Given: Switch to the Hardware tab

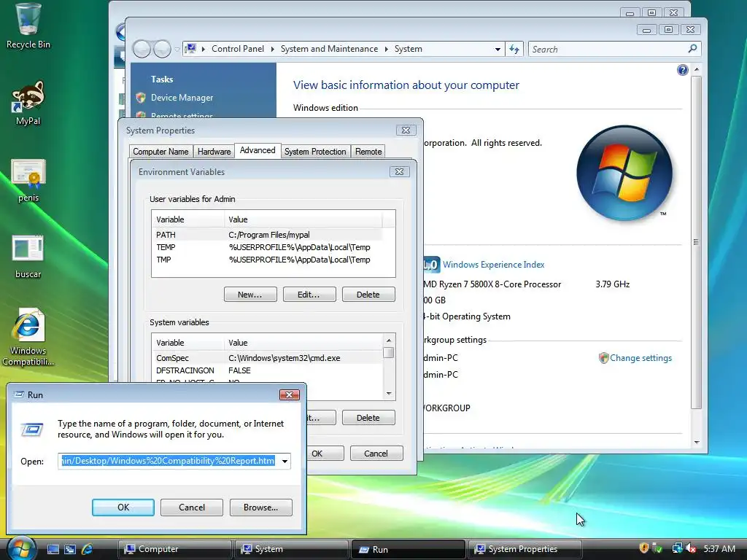Looking at the screenshot, I should coord(214,152).
